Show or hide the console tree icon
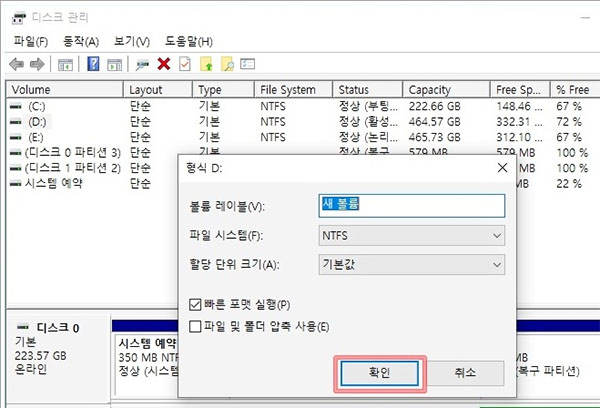 [x=65, y=64]
